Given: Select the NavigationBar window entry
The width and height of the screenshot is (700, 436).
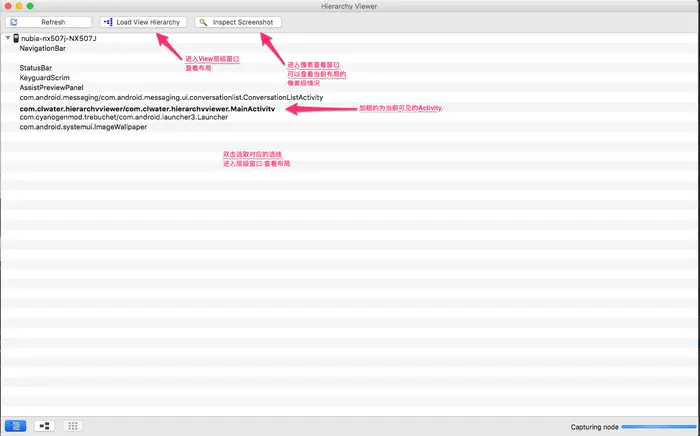Looking at the screenshot, I should coord(42,48).
